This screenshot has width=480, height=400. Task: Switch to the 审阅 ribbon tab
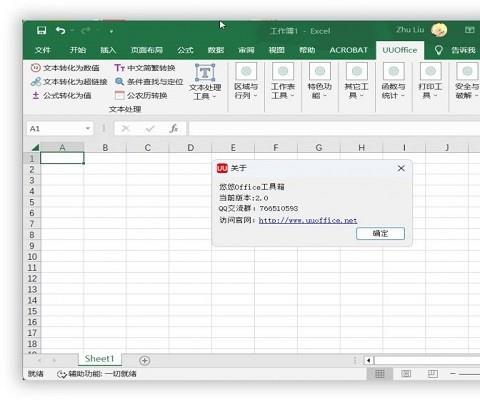[x=246, y=50]
